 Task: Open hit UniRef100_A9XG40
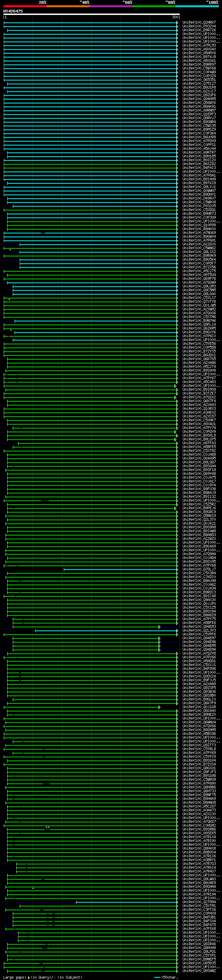tap(199, 49)
